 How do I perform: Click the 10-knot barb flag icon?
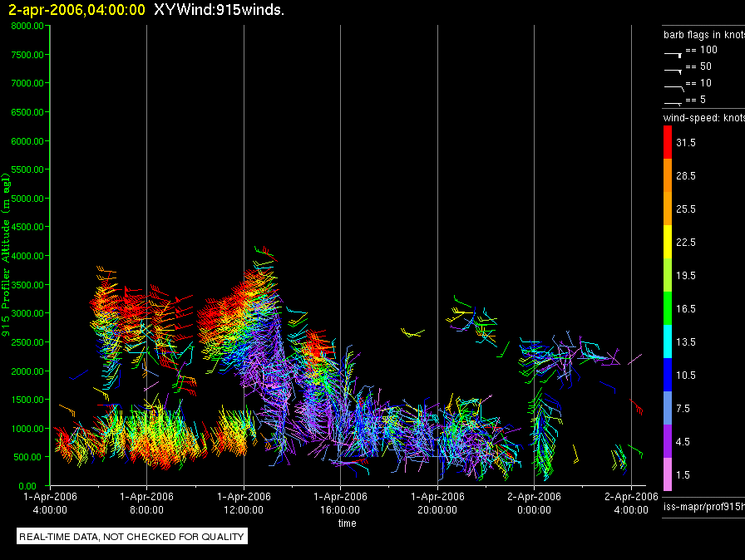(x=674, y=88)
